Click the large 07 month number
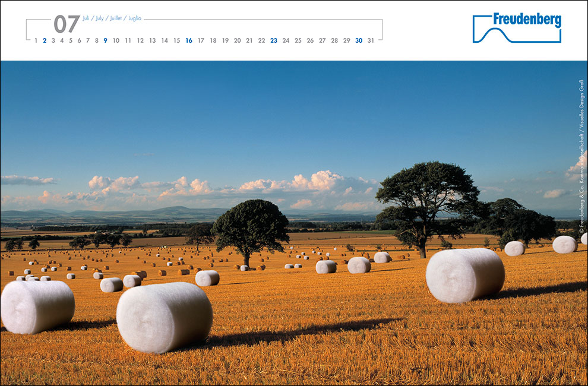 pos(67,24)
